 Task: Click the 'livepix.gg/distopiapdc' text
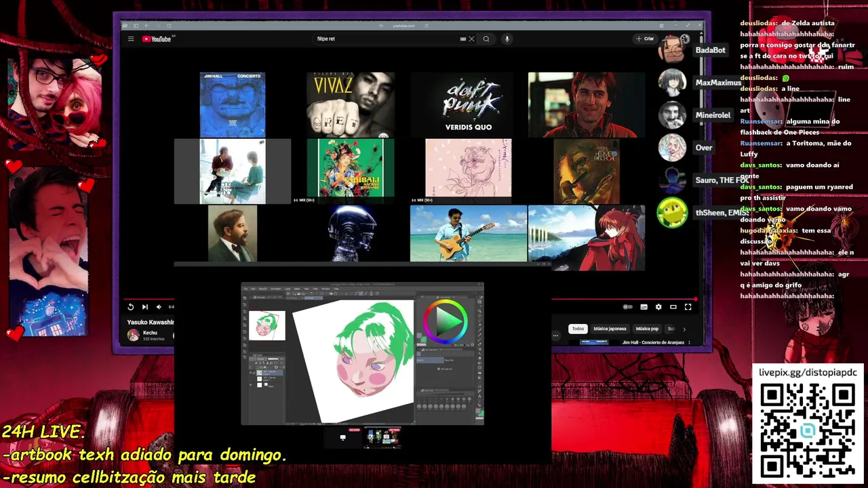808,372
